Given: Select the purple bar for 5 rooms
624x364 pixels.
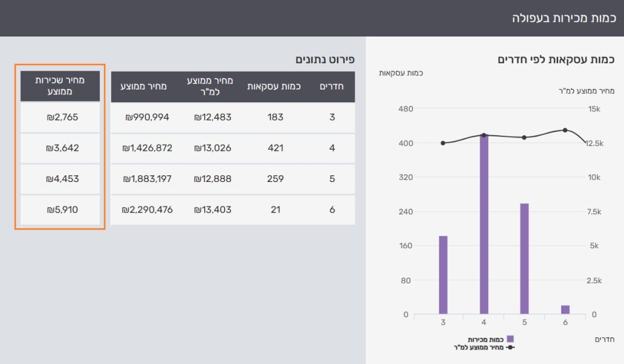Looking at the screenshot, I should 524,259.
